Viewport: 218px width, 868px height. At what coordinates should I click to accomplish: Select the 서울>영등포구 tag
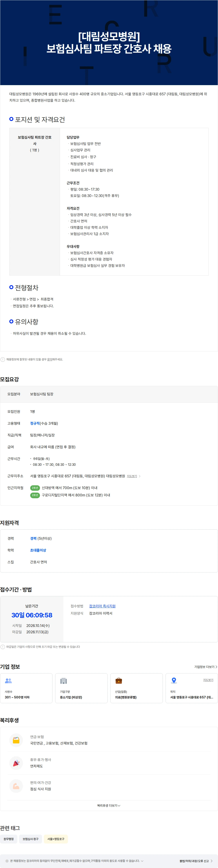coord(56,839)
